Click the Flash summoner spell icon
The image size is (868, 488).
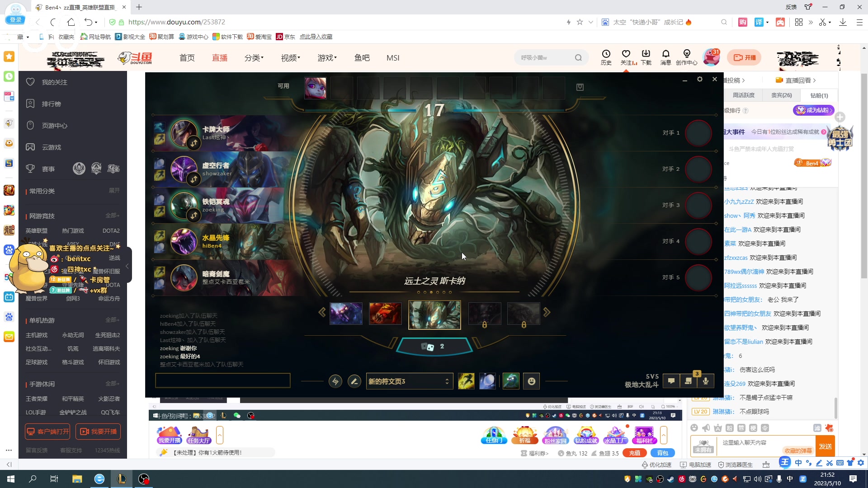[x=466, y=381]
